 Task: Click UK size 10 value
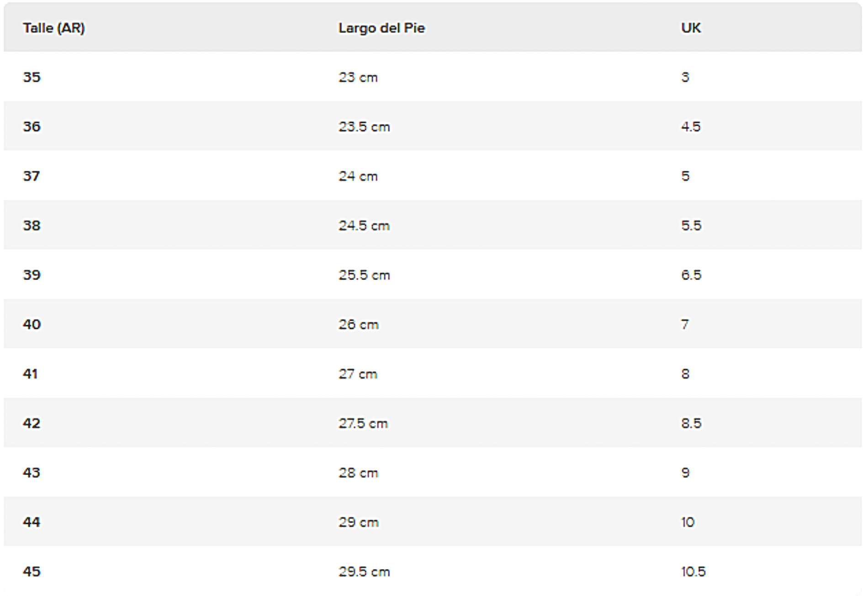(x=688, y=522)
